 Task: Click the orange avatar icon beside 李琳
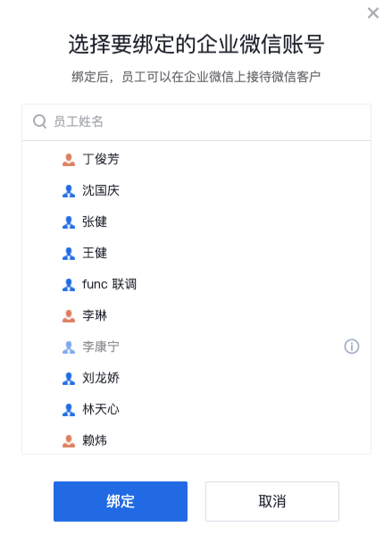point(69,315)
